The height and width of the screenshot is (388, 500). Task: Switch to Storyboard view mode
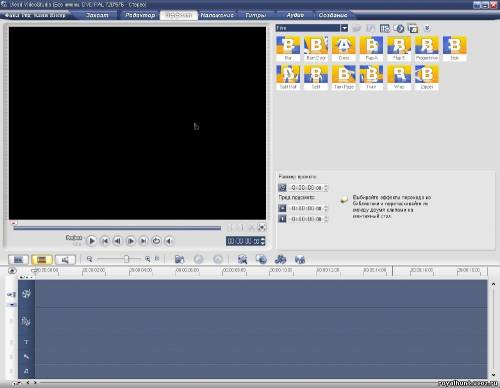click(x=18, y=259)
